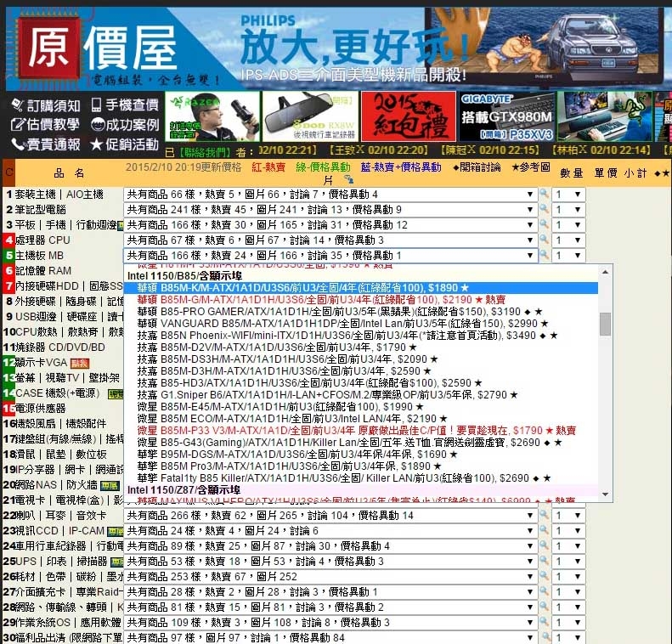
Task: Click the magnifier icon for 套裝主機 row
Action: [545, 194]
